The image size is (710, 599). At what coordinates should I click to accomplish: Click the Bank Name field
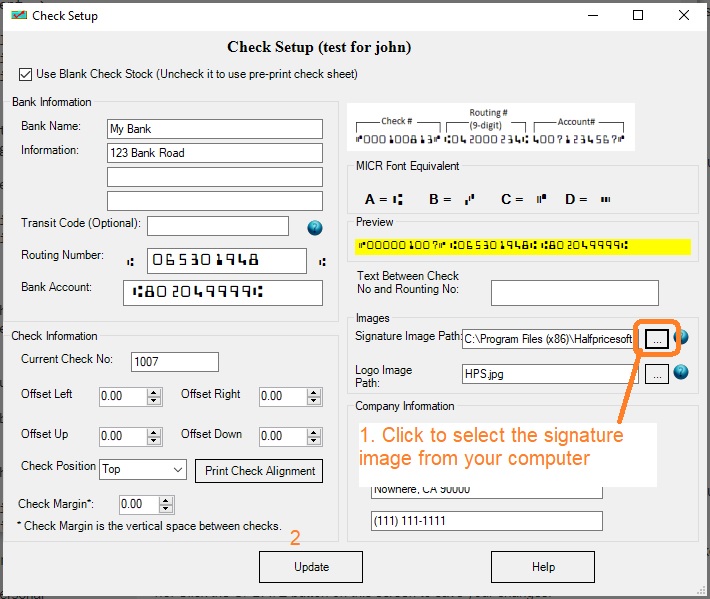tap(215, 129)
